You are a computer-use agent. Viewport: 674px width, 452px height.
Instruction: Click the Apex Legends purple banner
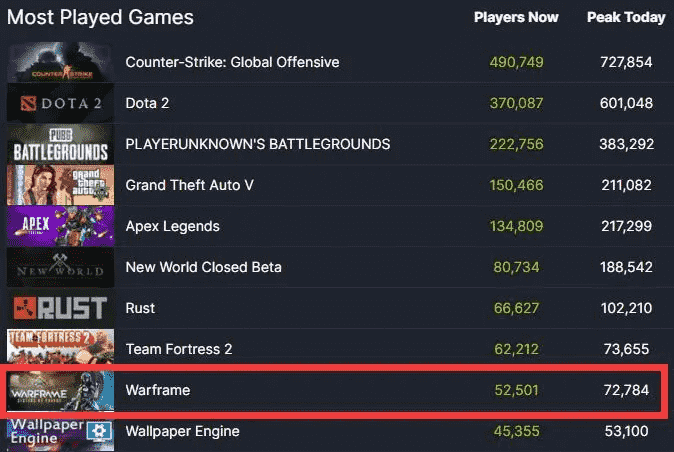pos(61,226)
